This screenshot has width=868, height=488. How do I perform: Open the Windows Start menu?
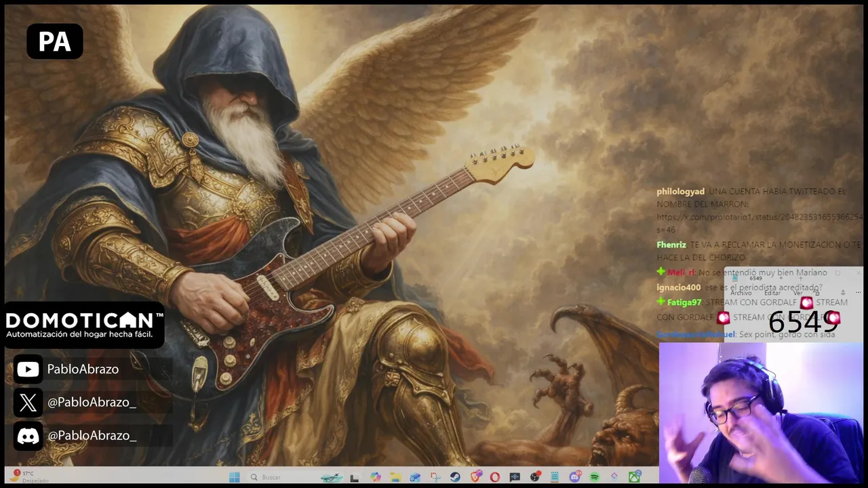click(235, 477)
